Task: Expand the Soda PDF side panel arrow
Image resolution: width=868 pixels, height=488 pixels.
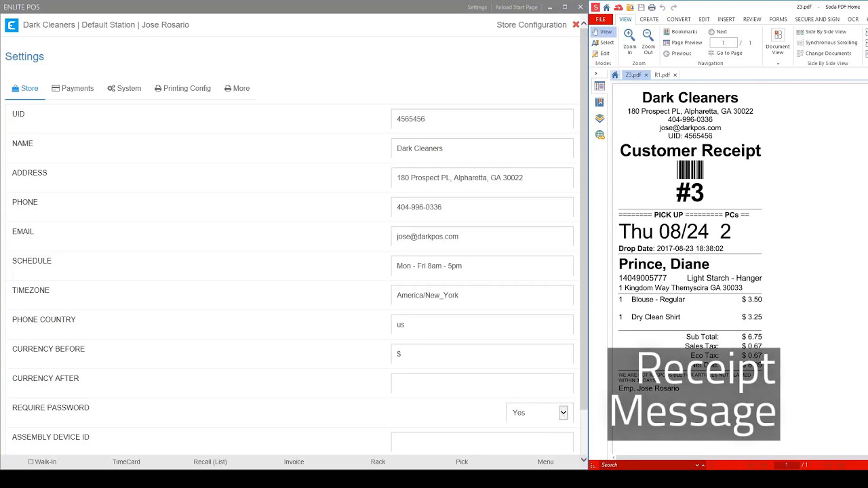Action: click(x=596, y=74)
